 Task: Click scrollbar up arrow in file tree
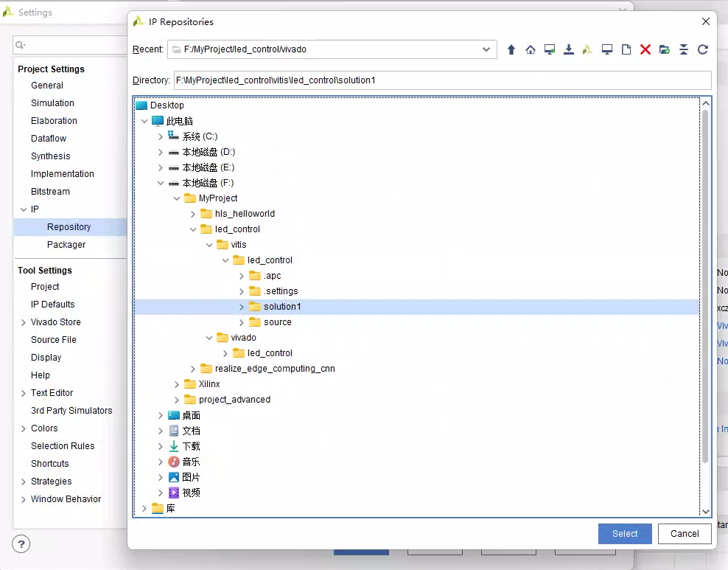click(706, 103)
